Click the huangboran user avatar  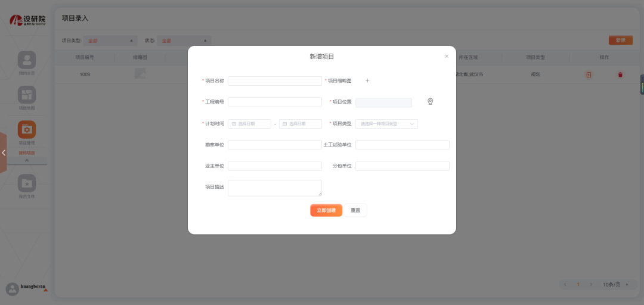(13, 289)
